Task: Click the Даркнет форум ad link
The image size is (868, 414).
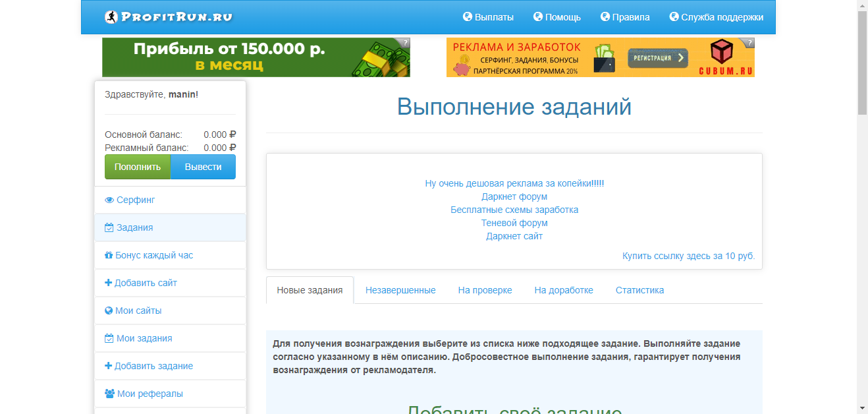Action: pos(514,196)
